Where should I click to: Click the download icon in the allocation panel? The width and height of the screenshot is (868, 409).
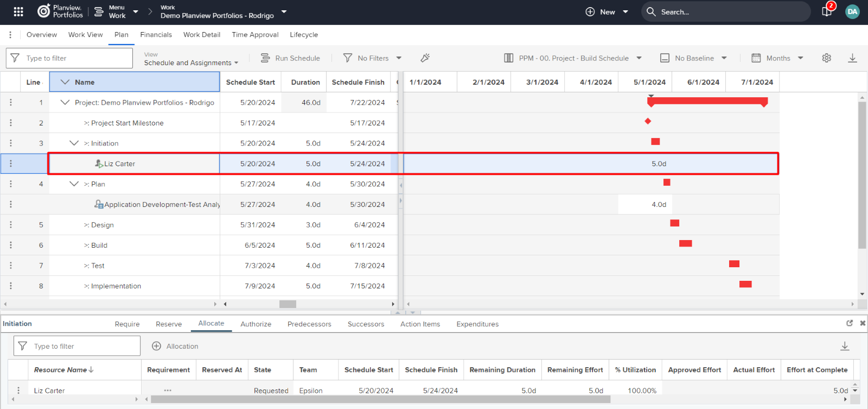click(845, 346)
